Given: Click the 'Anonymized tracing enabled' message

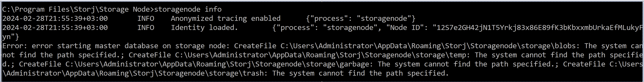Looking at the screenshot, I should [226, 18].
